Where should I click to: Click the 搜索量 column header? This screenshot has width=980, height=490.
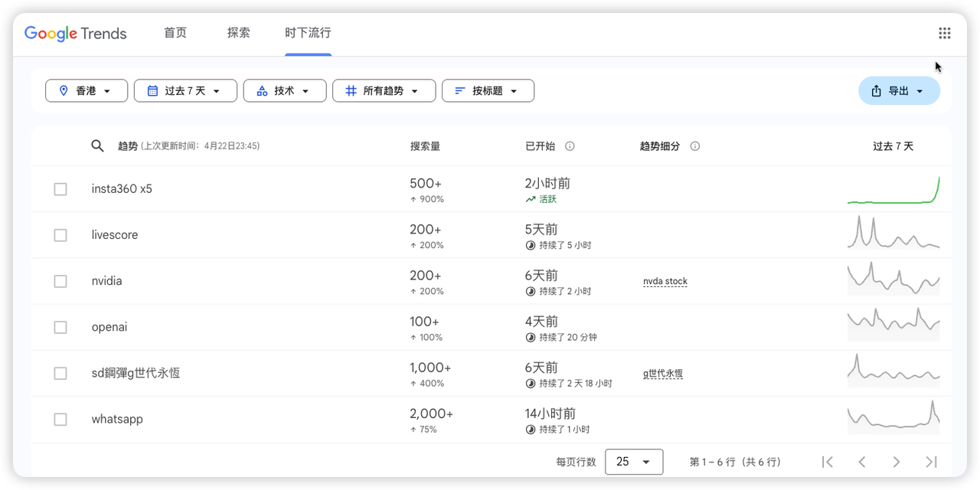pos(425,146)
